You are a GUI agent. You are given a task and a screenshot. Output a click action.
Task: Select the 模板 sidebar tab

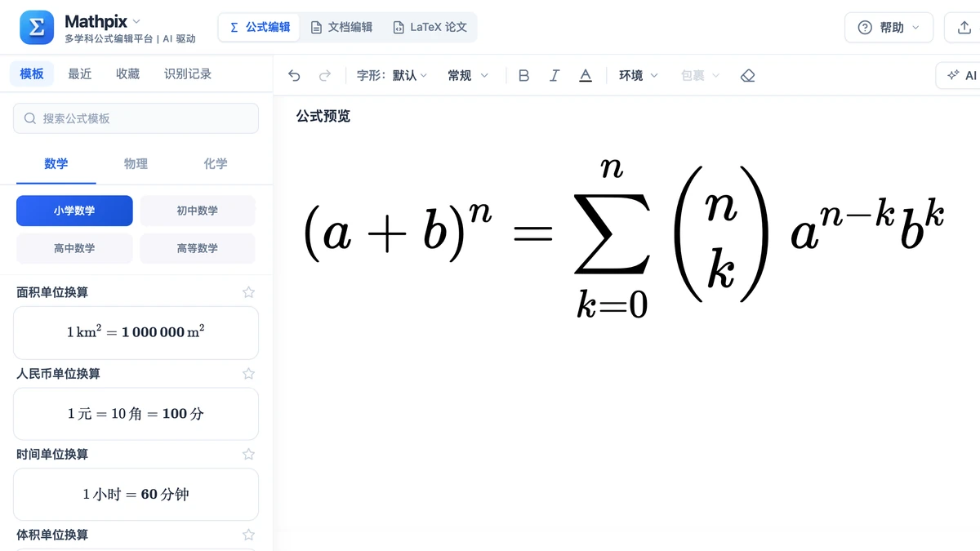click(x=32, y=74)
